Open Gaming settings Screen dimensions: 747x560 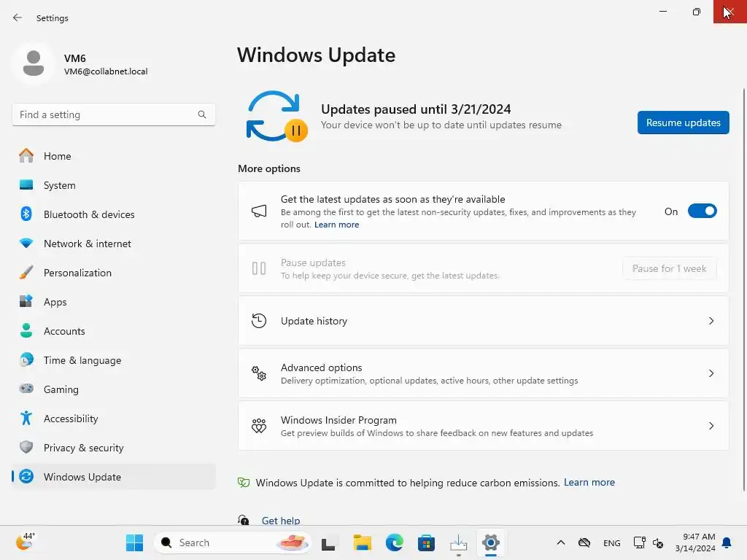point(113,389)
